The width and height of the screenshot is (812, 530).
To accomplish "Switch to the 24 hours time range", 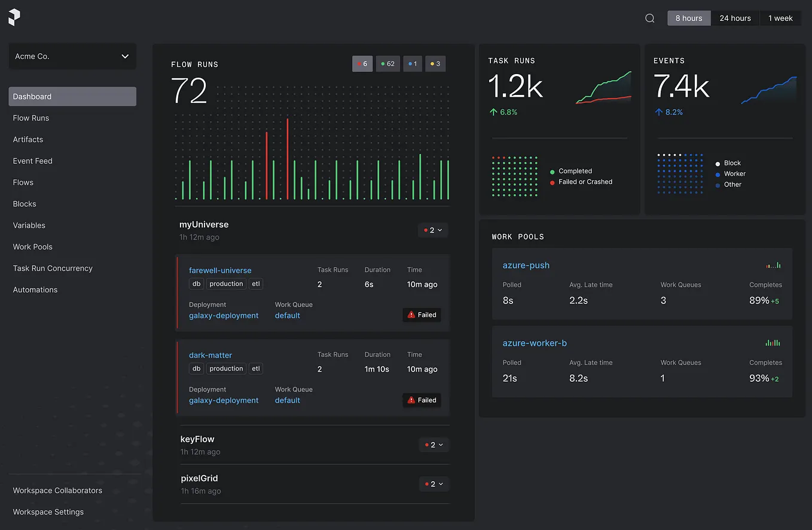I will (x=735, y=18).
